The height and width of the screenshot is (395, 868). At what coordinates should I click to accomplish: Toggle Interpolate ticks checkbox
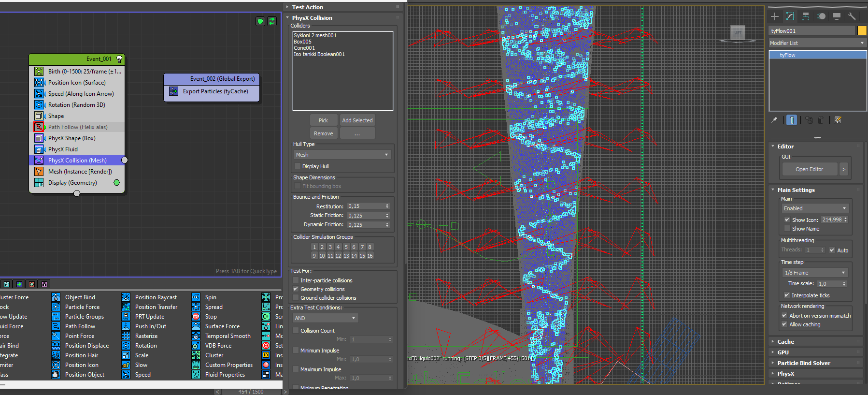787,295
